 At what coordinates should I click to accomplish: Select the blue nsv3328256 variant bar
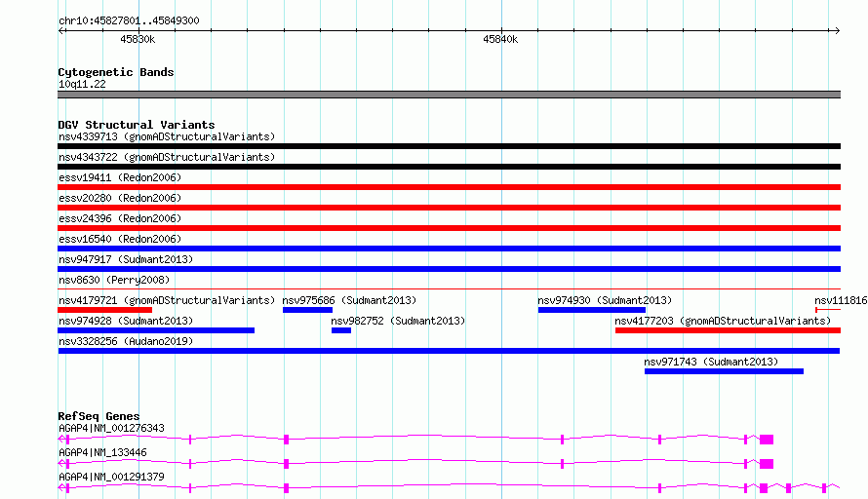(x=449, y=351)
